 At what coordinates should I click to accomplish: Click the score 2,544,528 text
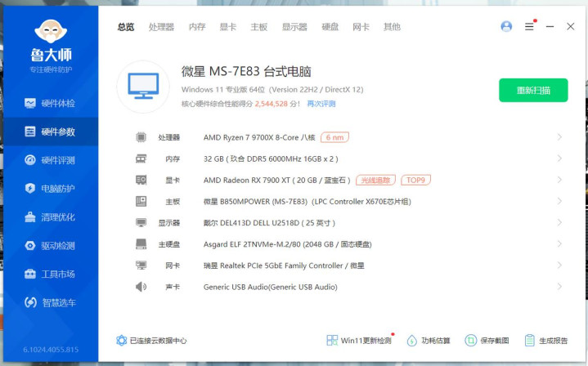pos(272,104)
